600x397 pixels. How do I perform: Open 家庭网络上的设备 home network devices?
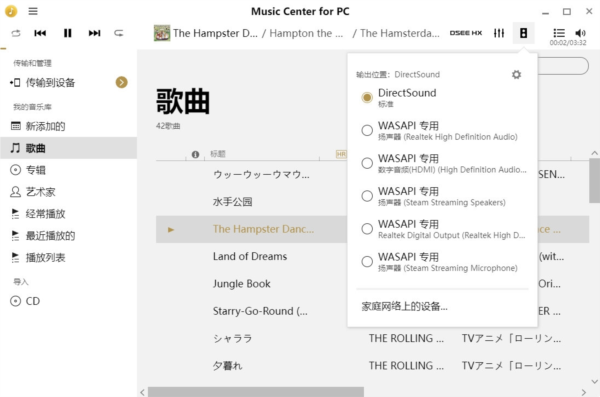pos(404,306)
